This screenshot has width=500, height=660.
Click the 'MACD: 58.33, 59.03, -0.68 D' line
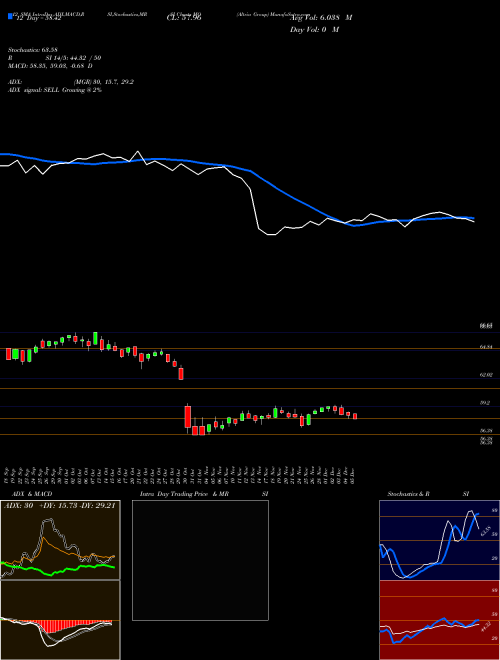51,66
